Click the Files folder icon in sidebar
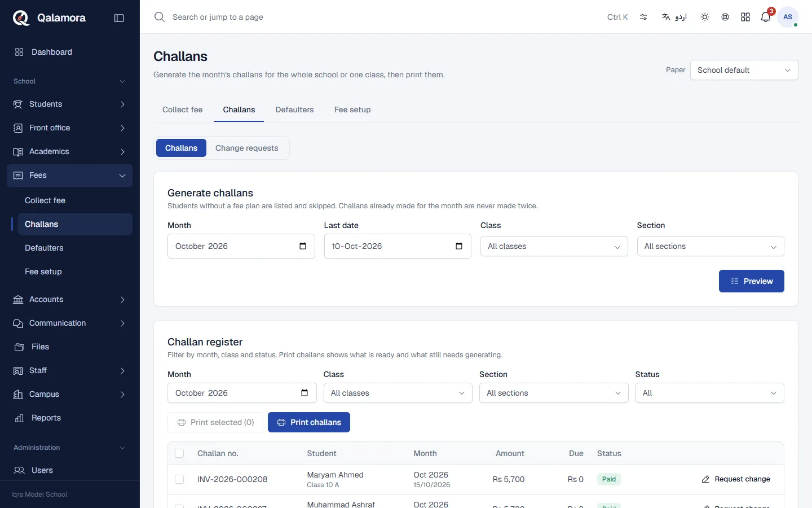 click(19, 347)
